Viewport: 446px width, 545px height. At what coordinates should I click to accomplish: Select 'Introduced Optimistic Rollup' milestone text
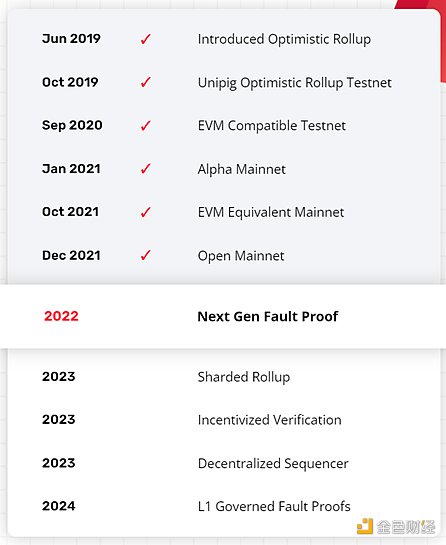pyautogui.click(x=284, y=39)
